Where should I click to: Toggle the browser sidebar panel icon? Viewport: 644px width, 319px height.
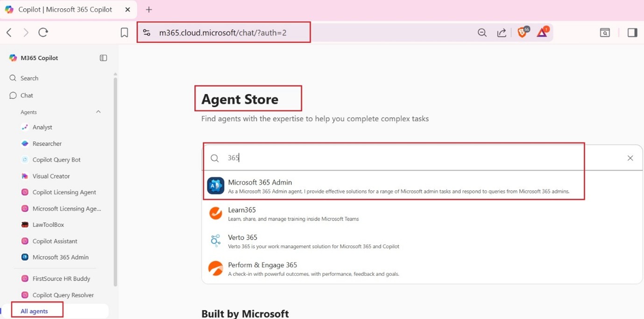(x=632, y=33)
